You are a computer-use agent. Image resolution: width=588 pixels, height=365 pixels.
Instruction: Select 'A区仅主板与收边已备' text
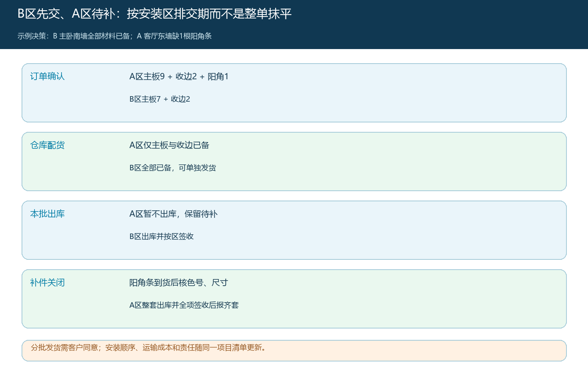(169, 145)
